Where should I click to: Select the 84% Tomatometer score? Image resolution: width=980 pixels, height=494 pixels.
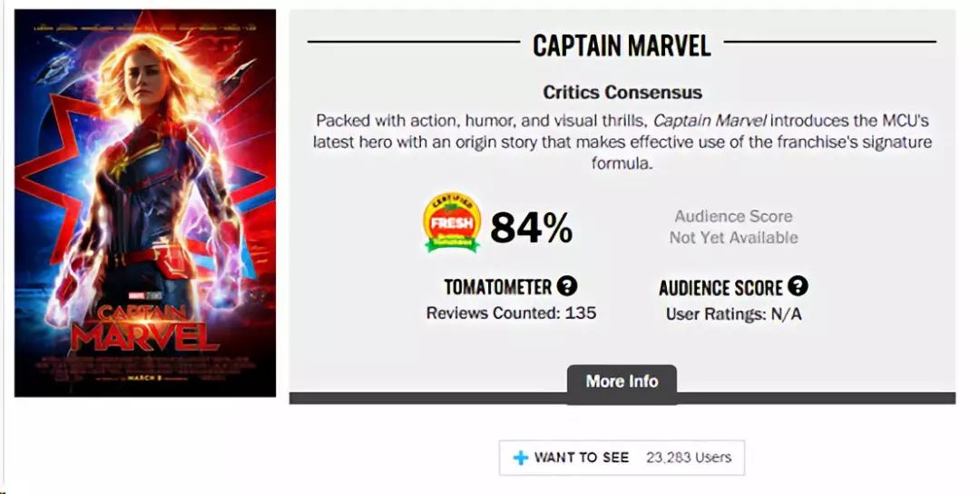[x=531, y=228]
